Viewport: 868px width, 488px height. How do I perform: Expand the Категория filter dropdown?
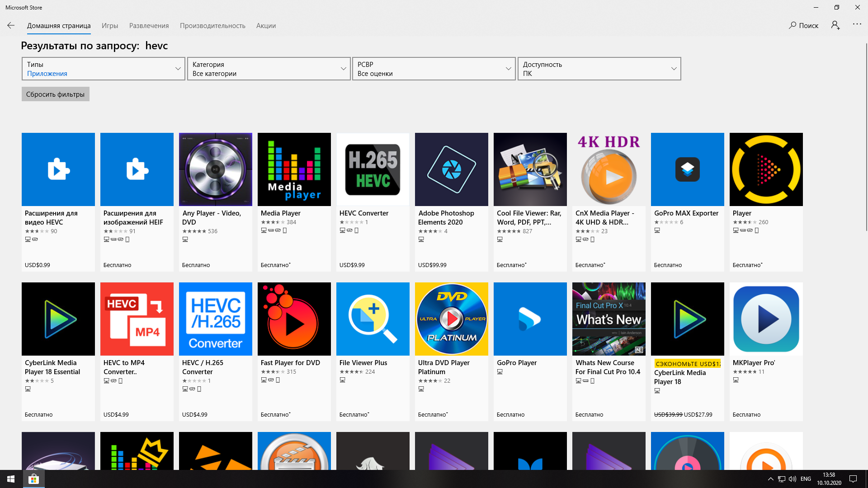pyautogui.click(x=269, y=69)
